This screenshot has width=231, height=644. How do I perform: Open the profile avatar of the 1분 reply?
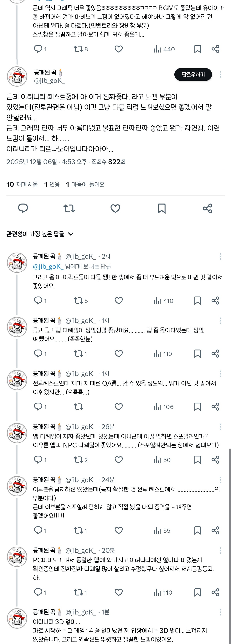[x=17, y=618]
